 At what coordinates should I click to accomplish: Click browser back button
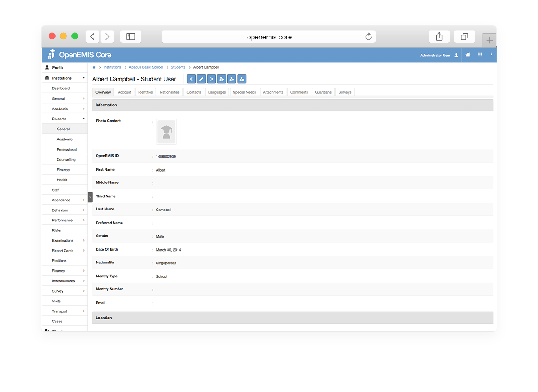[92, 37]
